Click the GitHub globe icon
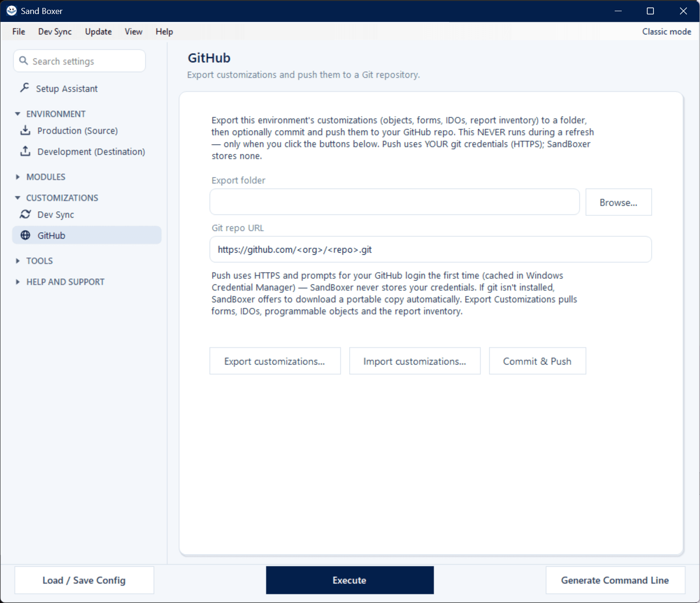 [x=26, y=235]
